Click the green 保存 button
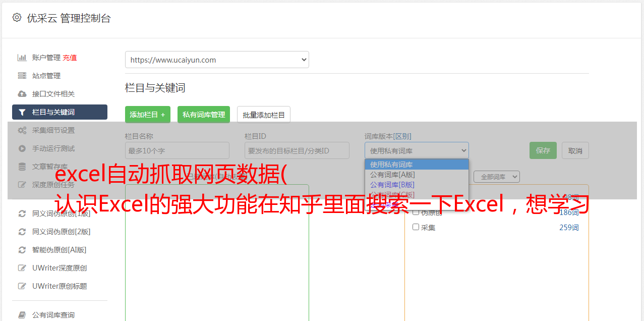 click(543, 150)
